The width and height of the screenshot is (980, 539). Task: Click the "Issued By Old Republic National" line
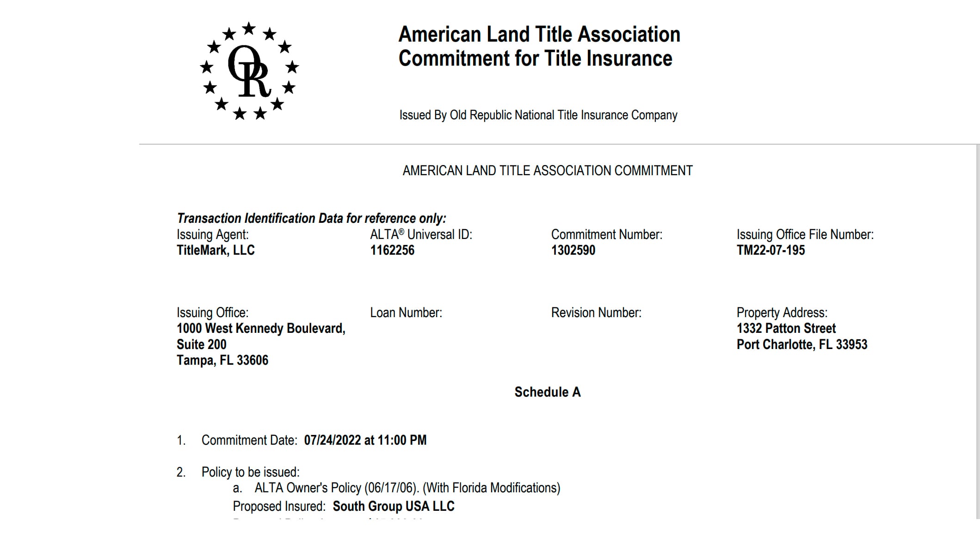tap(538, 115)
